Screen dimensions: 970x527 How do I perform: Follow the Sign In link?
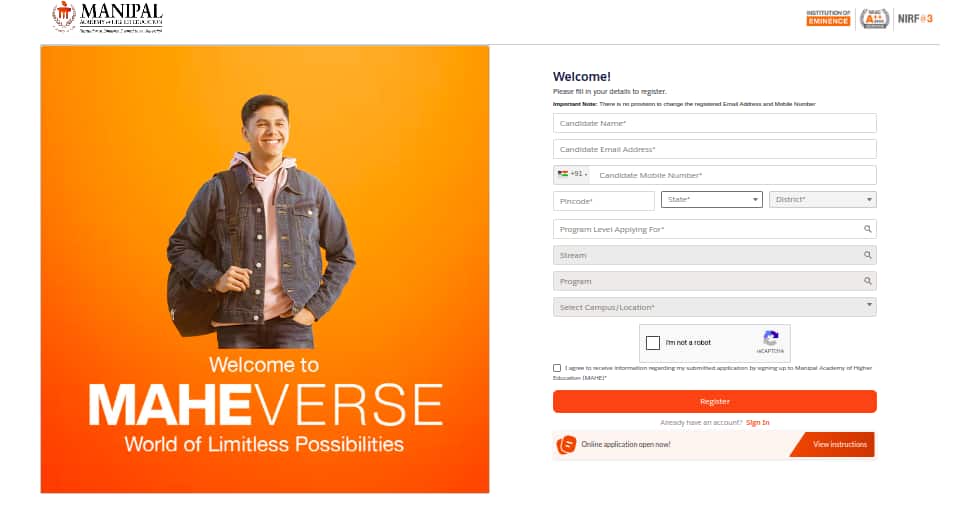pyautogui.click(x=757, y=422)
